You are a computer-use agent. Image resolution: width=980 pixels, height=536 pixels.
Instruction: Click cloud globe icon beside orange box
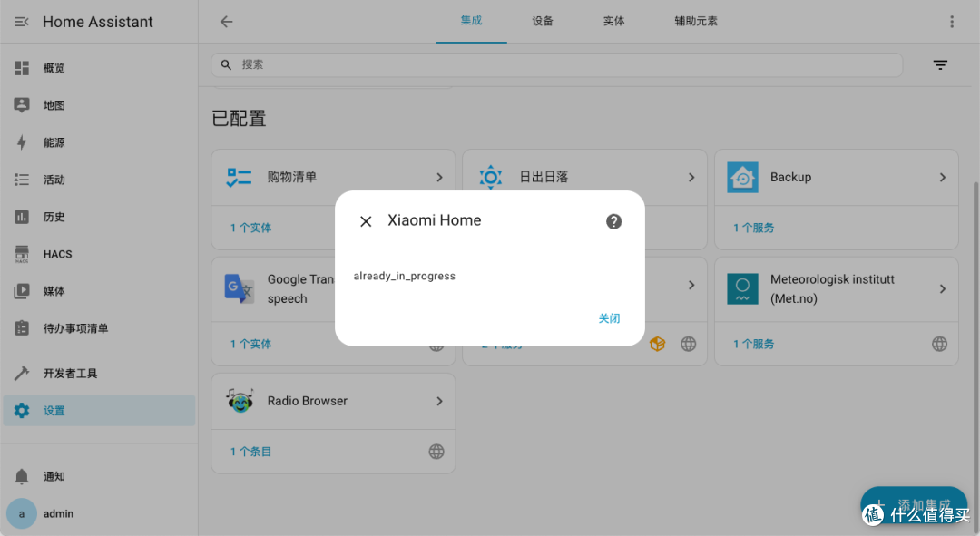[x=688, y=344]
